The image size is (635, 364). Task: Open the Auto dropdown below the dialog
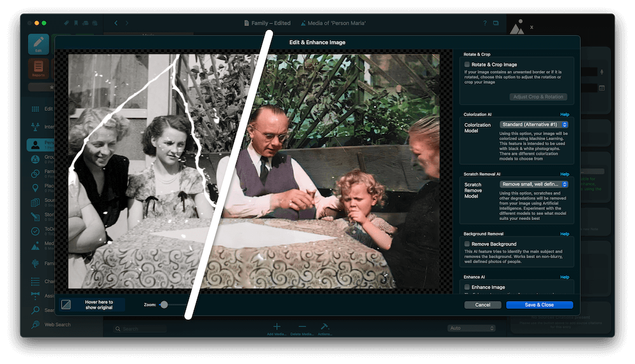(x=471, y=328)
